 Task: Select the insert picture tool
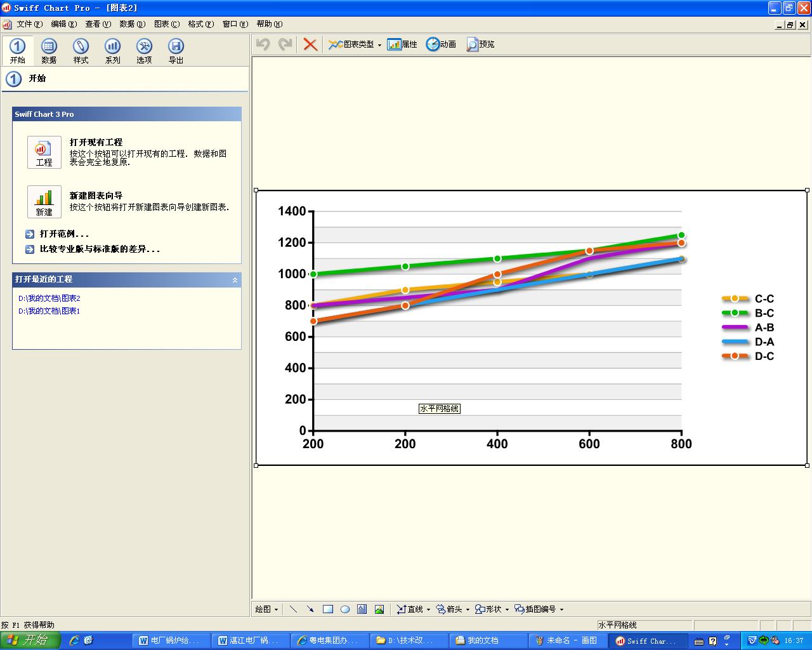[379, 609]
